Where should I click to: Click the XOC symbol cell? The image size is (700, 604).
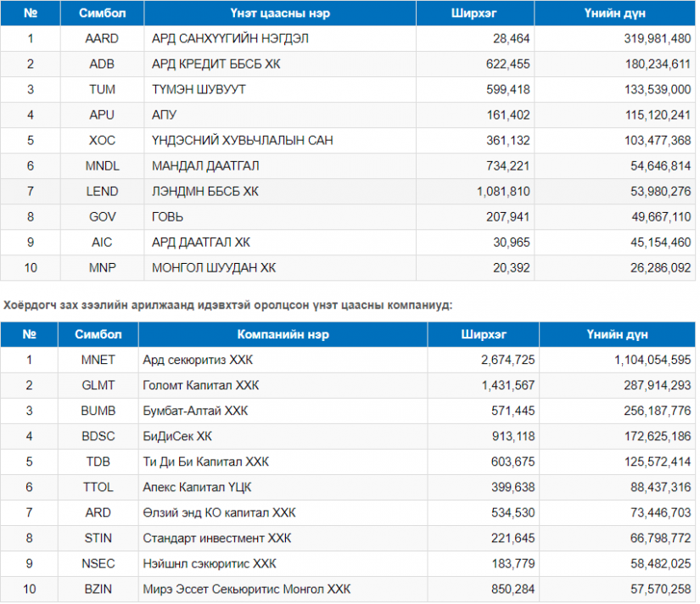point(102,140)
